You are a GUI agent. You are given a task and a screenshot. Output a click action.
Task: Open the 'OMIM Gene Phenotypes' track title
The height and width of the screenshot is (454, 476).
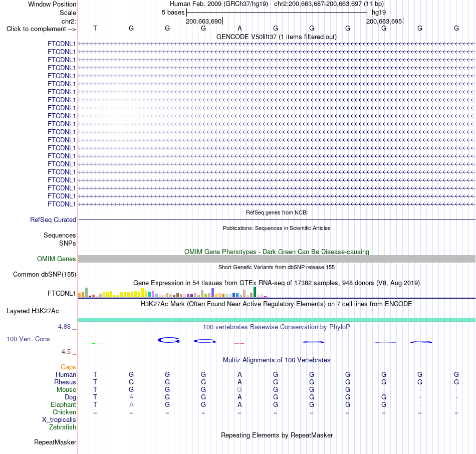click(277, 252)
